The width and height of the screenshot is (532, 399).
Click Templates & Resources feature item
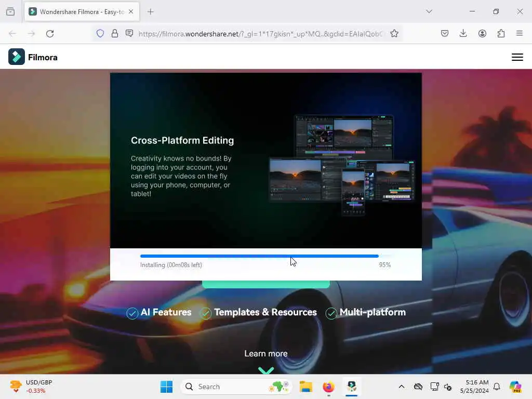[x=258, y=312]
